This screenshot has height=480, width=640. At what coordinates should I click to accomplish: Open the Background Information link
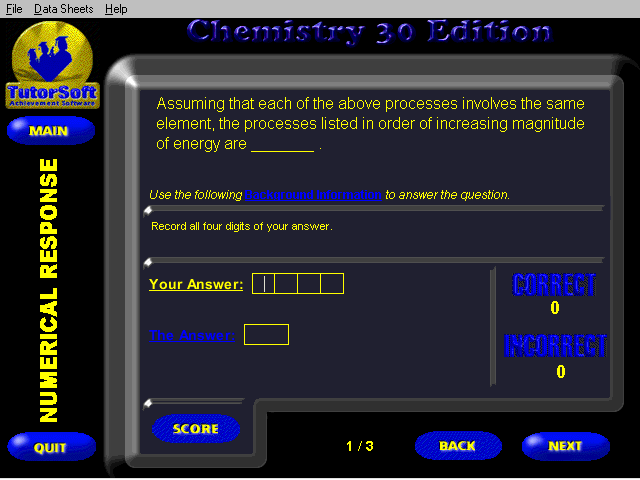pyautogui.click(x=313, y=195)
